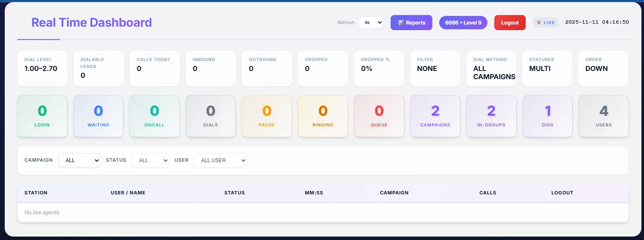Click the DROPPED count card

tap(323, 68)
